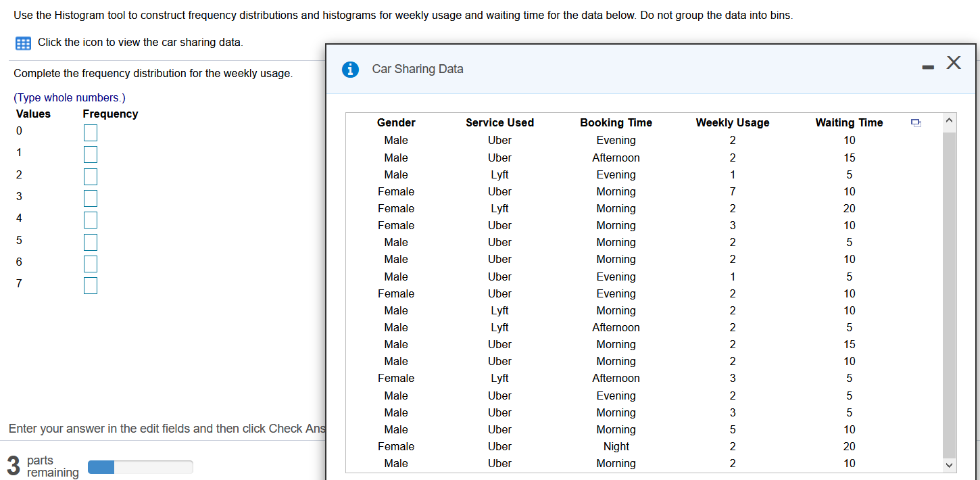Click the car sharing data table icon

pyautogui.click(x=23, y=43)
